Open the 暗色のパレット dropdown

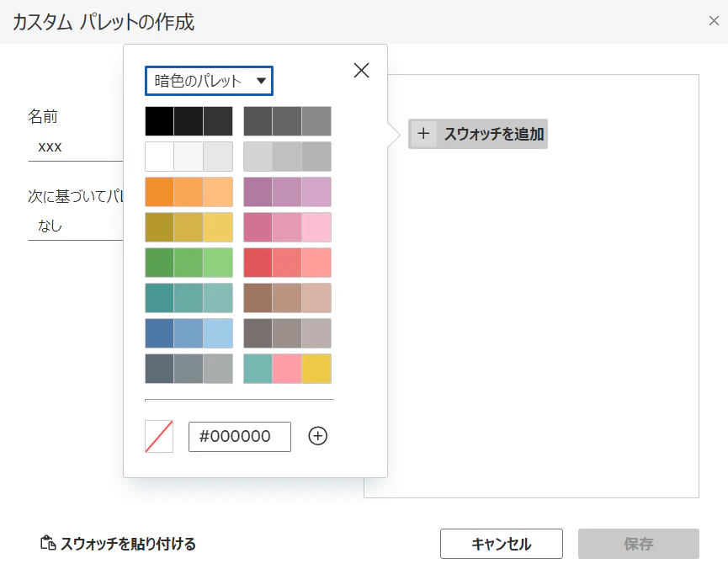tap(209, 81)
